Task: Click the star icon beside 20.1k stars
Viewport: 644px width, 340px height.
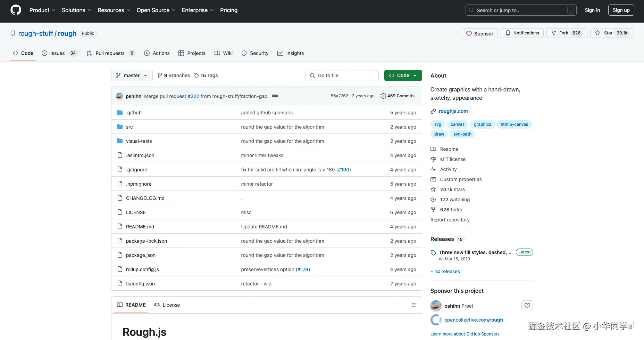Action: (x=433, y=189)
